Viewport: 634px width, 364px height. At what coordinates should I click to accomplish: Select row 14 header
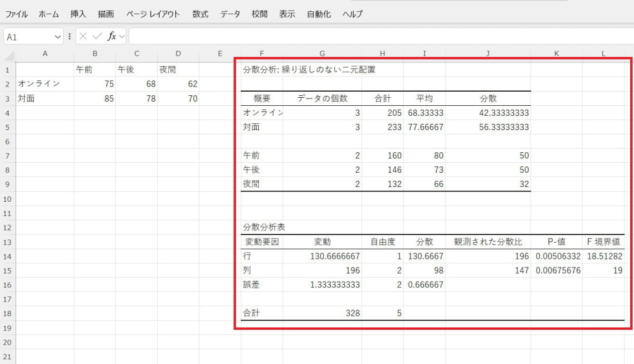pos(7,256)
